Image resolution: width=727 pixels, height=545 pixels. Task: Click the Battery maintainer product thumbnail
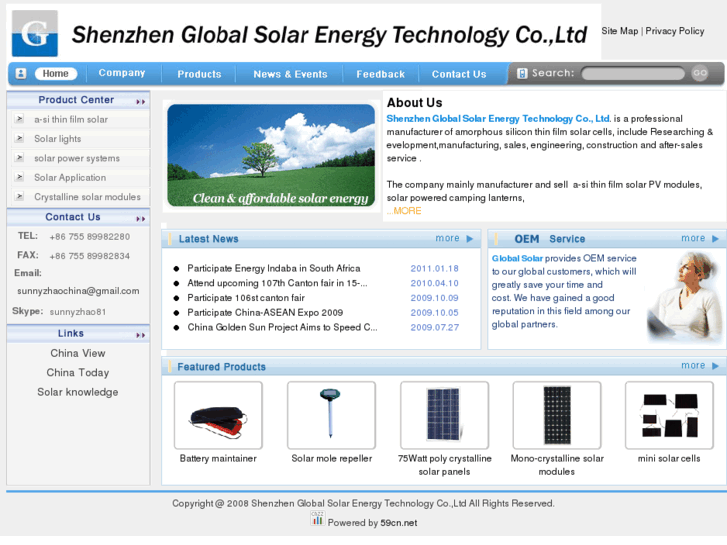218,415
